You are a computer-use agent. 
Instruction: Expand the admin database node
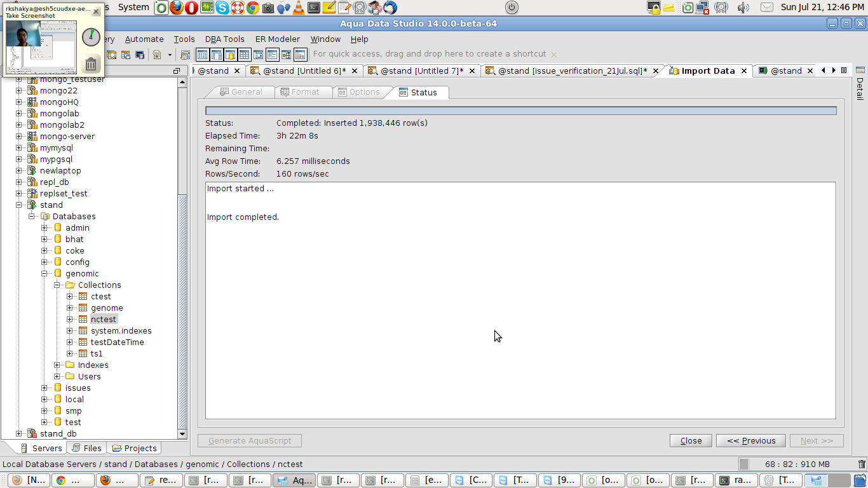(44, 227)
